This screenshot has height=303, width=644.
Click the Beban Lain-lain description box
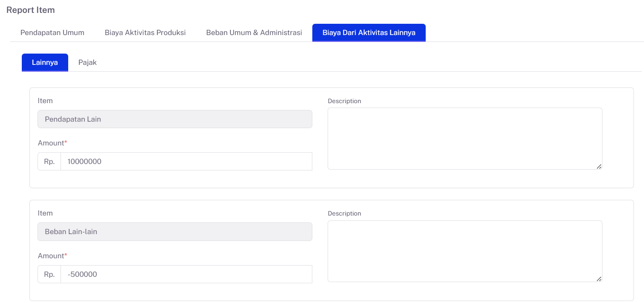[464, 251]
